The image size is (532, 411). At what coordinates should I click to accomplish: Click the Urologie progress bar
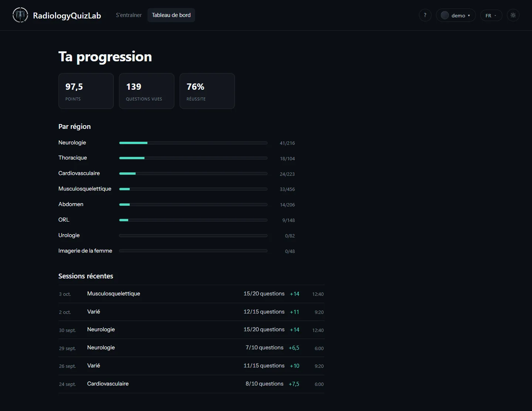pos(193,236)
